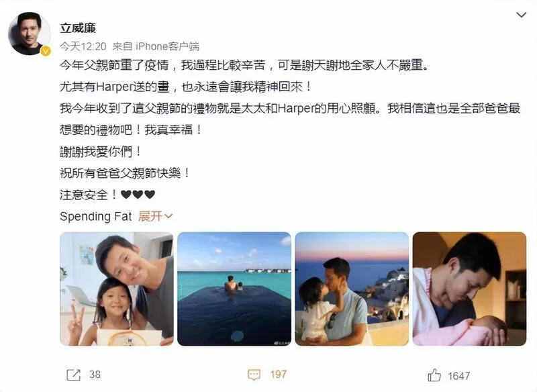Click the small arrow beside 展开
This screenshot has width=537, height=392.
pyautogui.click(x=168, y=216)
